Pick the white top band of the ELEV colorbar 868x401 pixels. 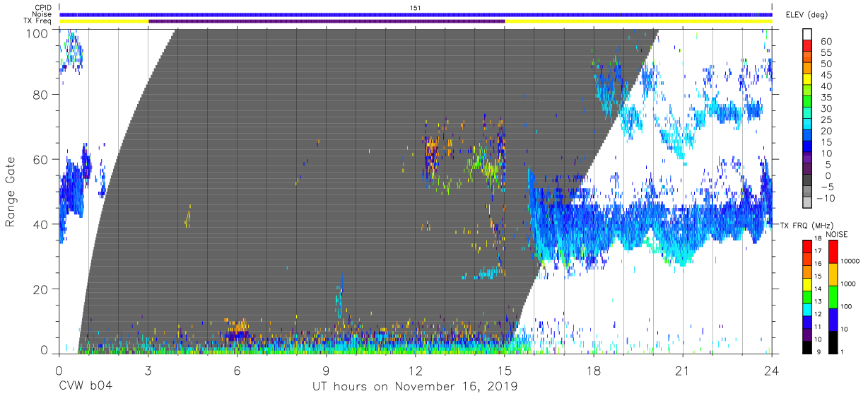pos(808,35)
